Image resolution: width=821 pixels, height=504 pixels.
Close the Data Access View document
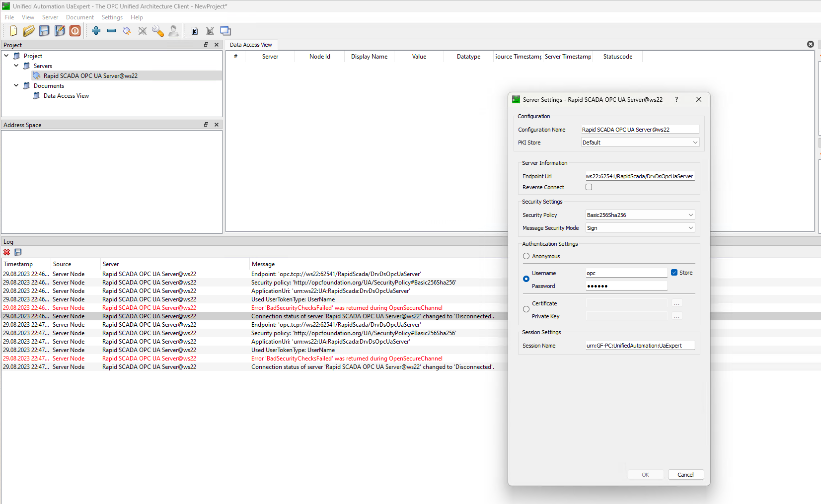pos(811,44)
